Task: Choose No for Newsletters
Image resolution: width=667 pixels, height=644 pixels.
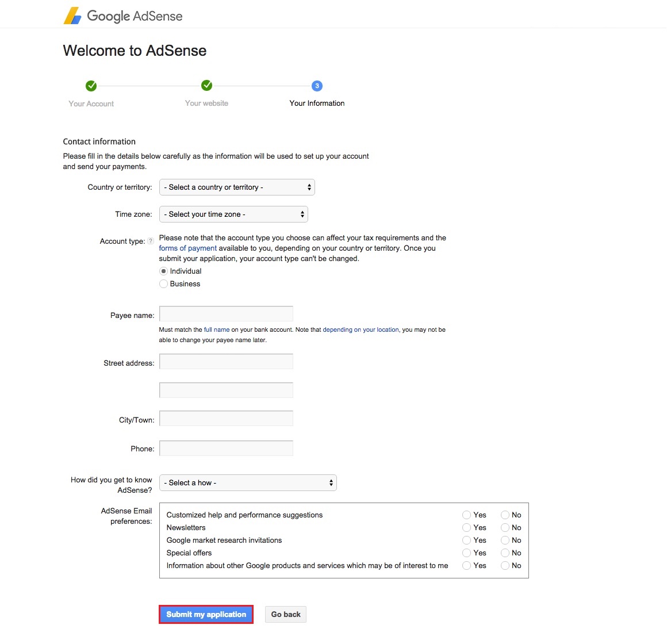Action: pyautogui.click(x=505, y=527)
